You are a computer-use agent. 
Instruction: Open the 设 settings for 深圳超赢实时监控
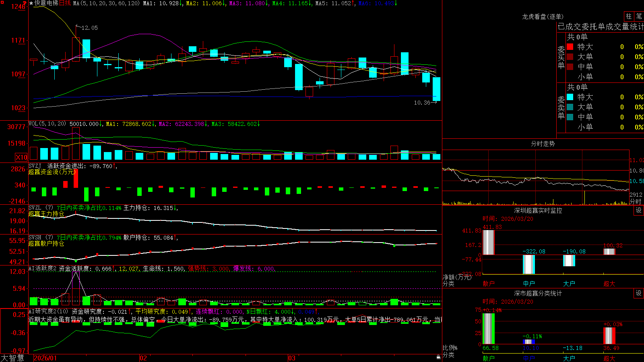[x=639, y=210]
